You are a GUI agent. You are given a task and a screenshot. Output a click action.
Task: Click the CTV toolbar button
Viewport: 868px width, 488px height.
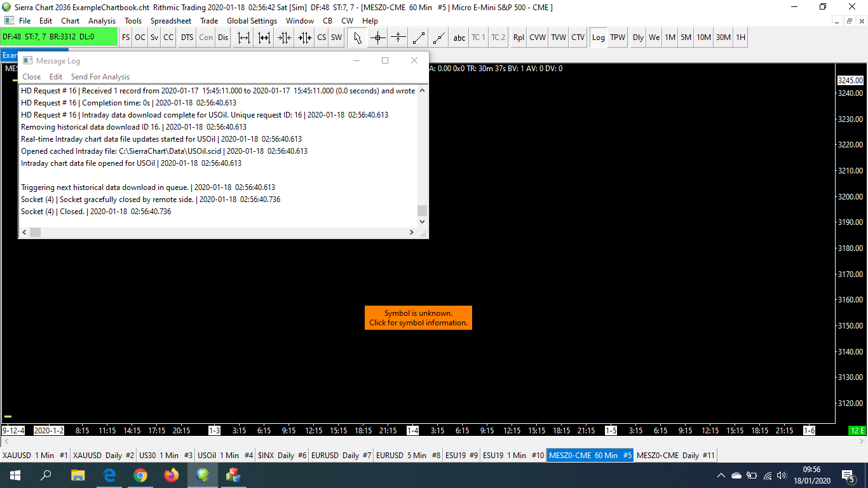(578, 37)
